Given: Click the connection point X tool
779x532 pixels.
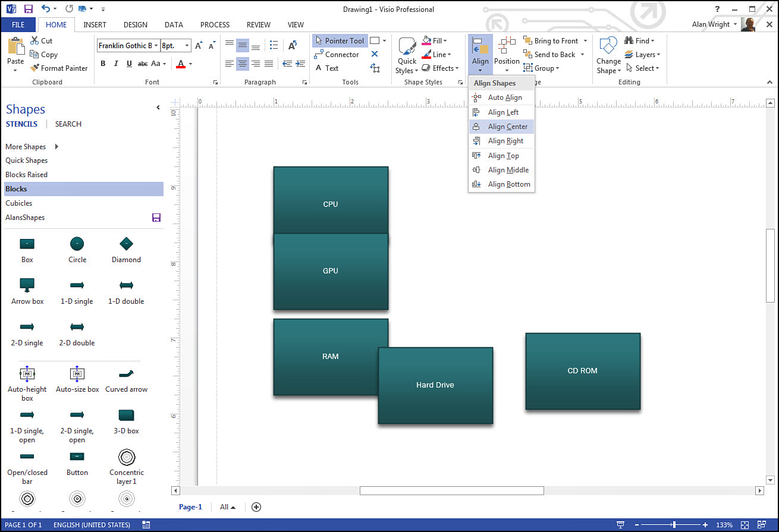Looking at the screenshot, I should [x=375, y=54].
